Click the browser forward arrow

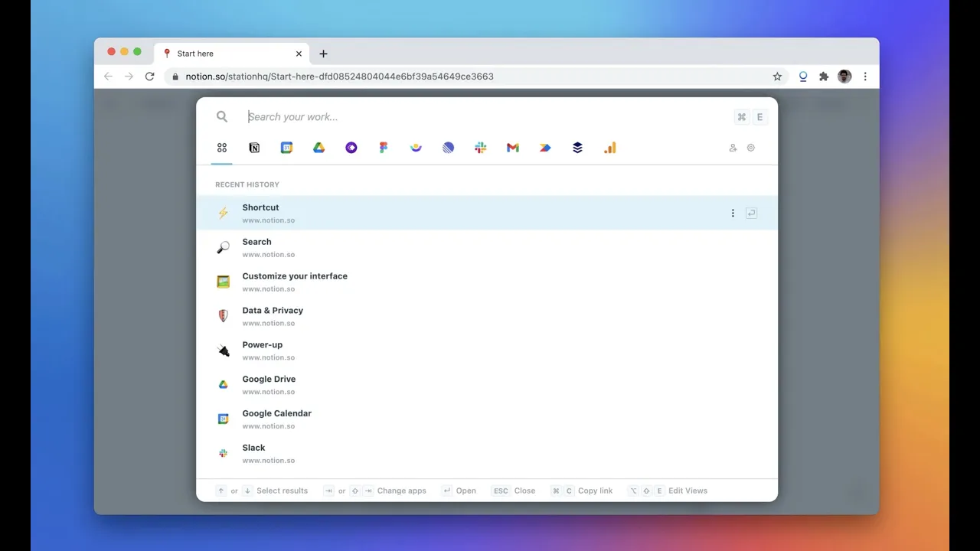tap(129, 77)
